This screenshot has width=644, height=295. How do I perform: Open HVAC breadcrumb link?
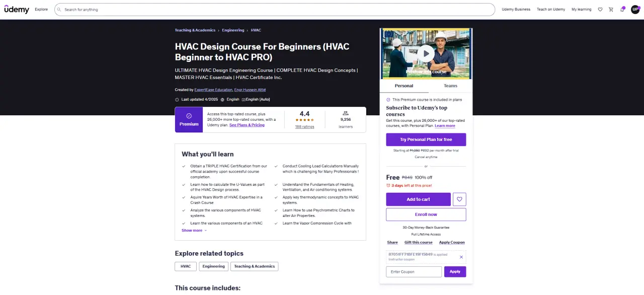(x=256, y=30)
